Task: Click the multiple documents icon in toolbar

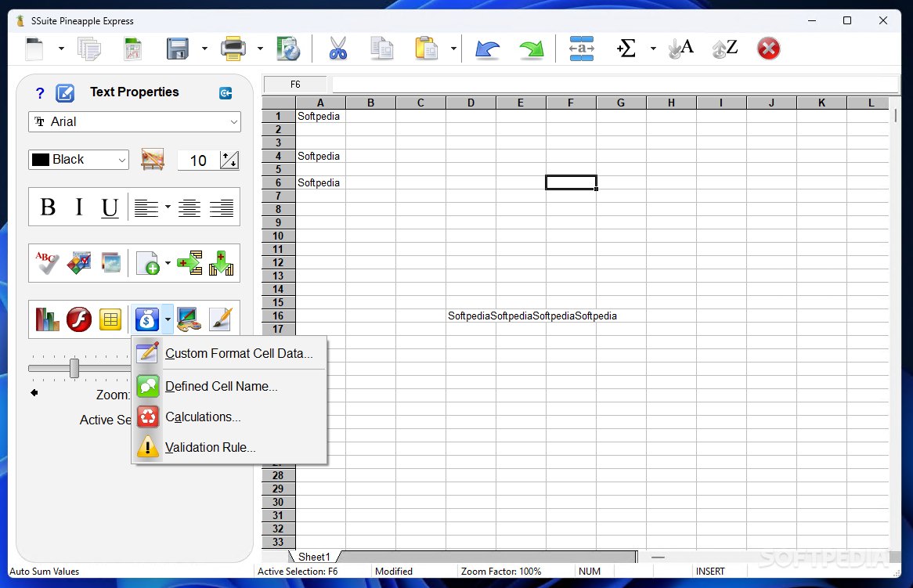Action: [89, 49]
